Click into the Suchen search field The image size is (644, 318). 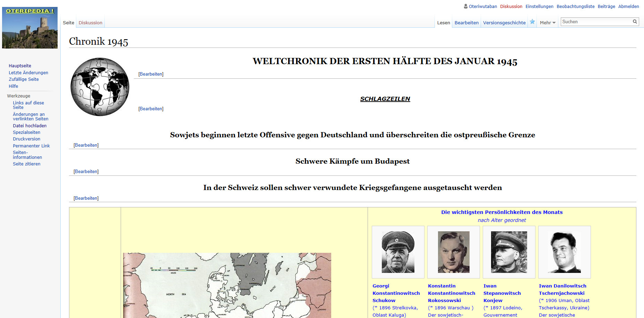pos(595,22)
